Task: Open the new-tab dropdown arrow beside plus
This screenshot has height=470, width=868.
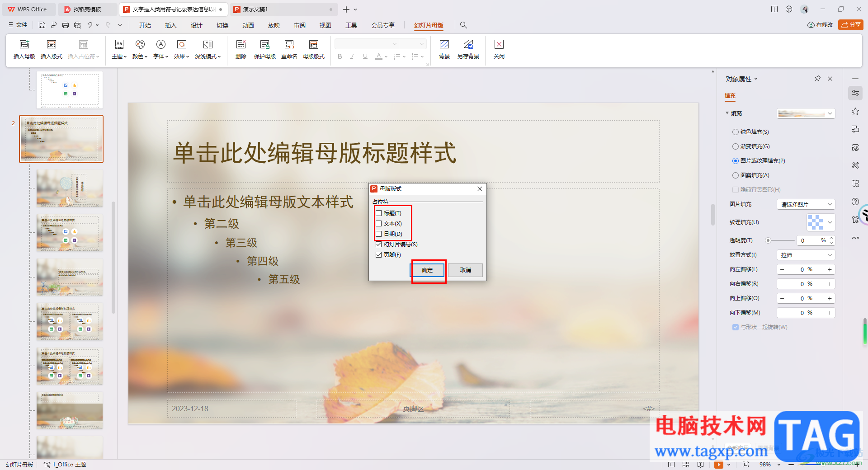Action: click(x=355, y=9)
